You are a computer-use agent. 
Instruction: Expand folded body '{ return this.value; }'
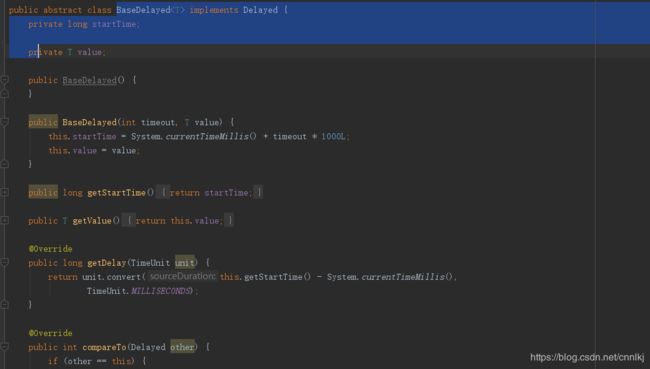(x=178, y=221)
